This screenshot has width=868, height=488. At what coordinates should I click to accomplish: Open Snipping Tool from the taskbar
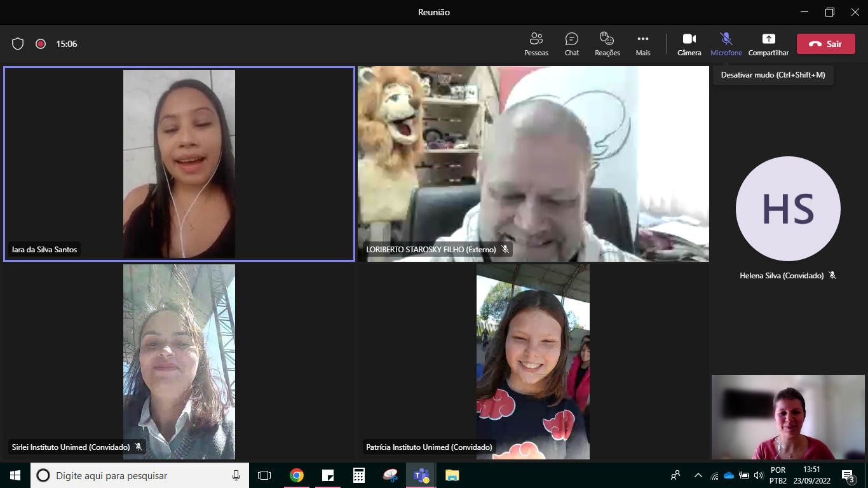pos(390,475)
